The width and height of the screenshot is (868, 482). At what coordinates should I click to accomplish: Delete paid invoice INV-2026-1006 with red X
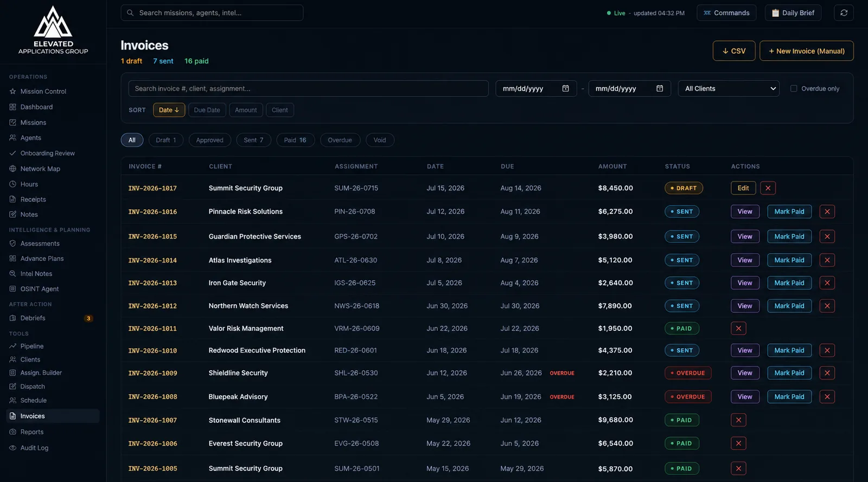click(x=738, y=444)
